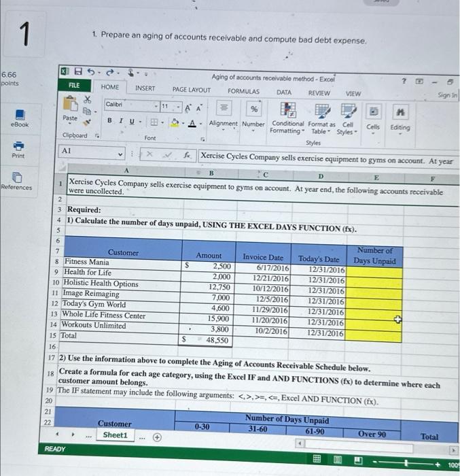460x476 pixels.
Task: Switch to the VIEW ribbon tab
Action: (x=353, y=94)
